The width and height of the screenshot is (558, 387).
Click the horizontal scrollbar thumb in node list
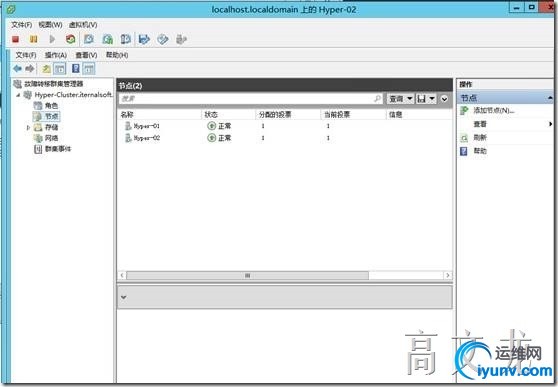[x=248, y=276]
